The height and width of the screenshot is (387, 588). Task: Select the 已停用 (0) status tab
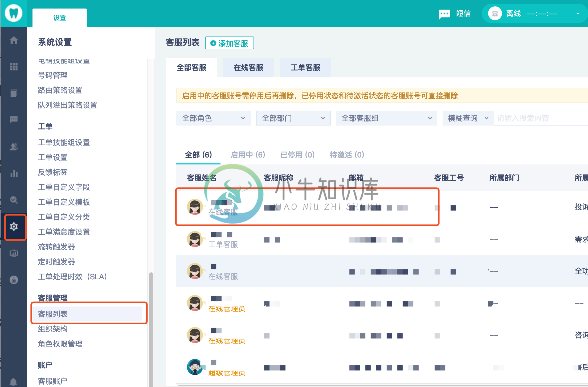coord(297,155)
